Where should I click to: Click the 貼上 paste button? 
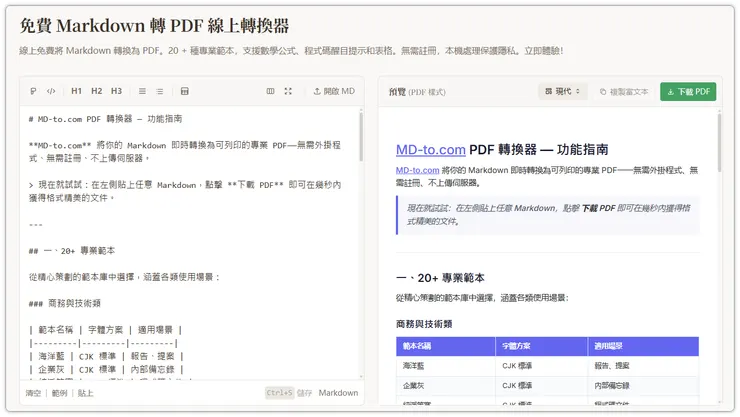coord(85,393)
